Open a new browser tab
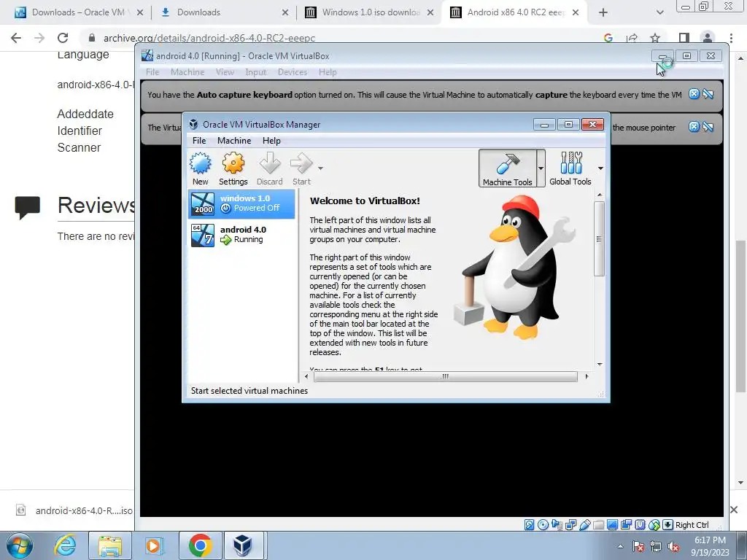The width and height of the screenshot is (747, 560). (603, 12)
